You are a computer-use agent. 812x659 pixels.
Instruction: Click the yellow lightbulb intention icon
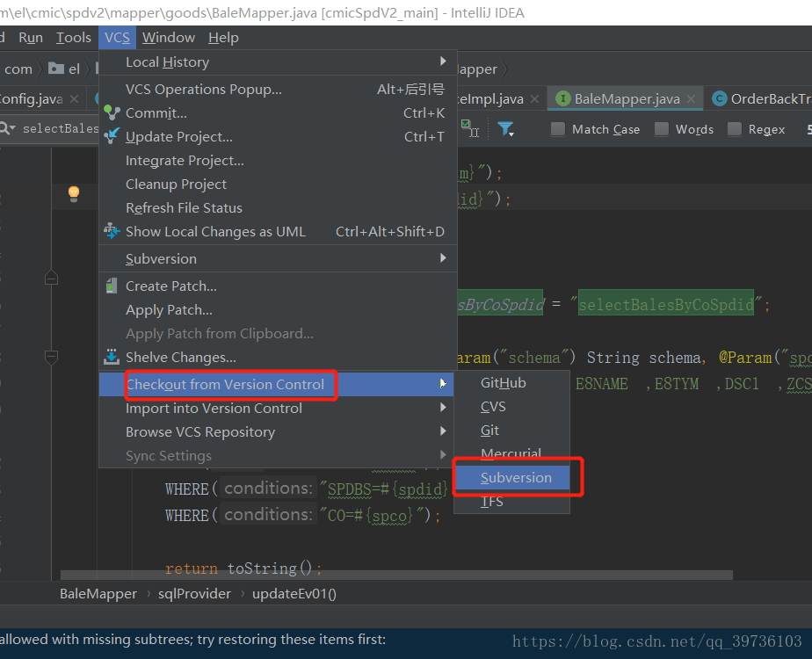[74, 194]
